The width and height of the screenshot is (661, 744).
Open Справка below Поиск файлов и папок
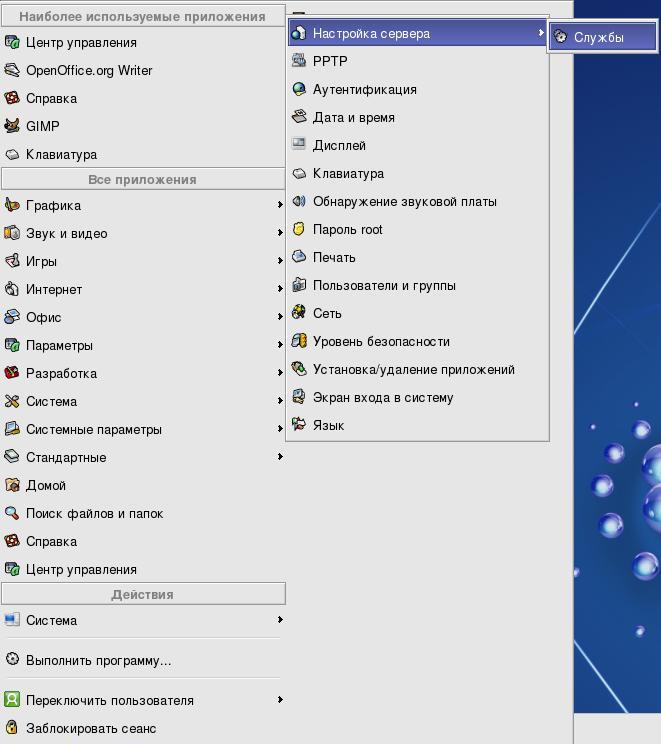[143, 541]
